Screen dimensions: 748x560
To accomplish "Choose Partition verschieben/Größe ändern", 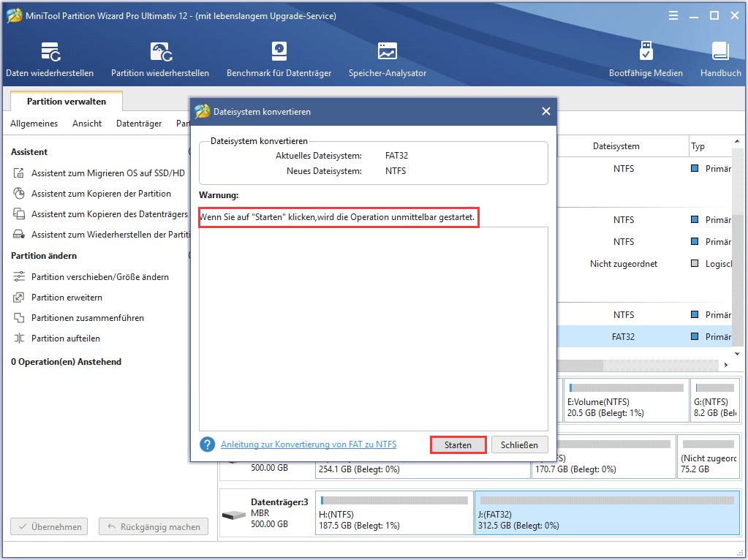I will [100, 276].
